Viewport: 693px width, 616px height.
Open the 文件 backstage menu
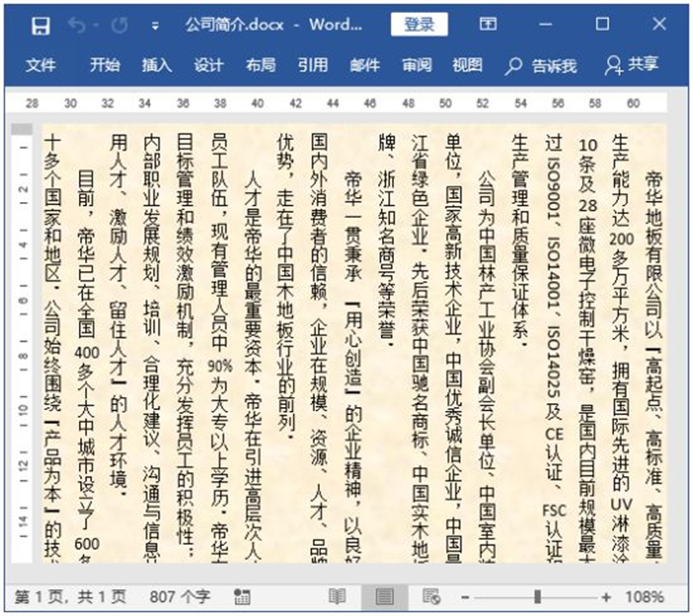click(x=41, y=65)
